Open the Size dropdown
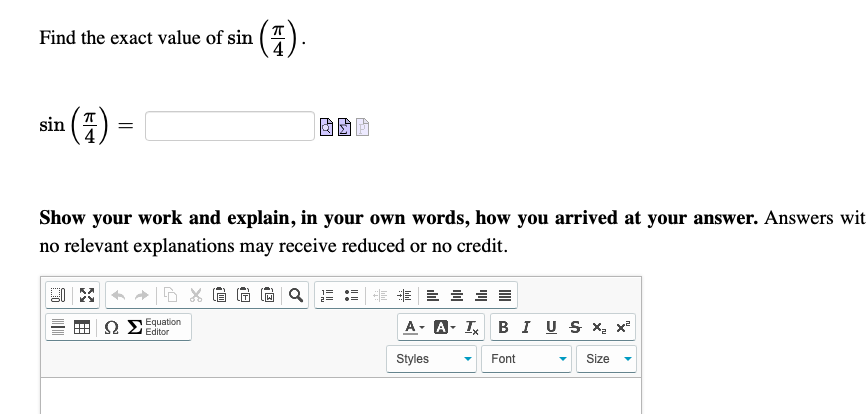The width and height of the screenshot is (866, 414). (606, 359)
